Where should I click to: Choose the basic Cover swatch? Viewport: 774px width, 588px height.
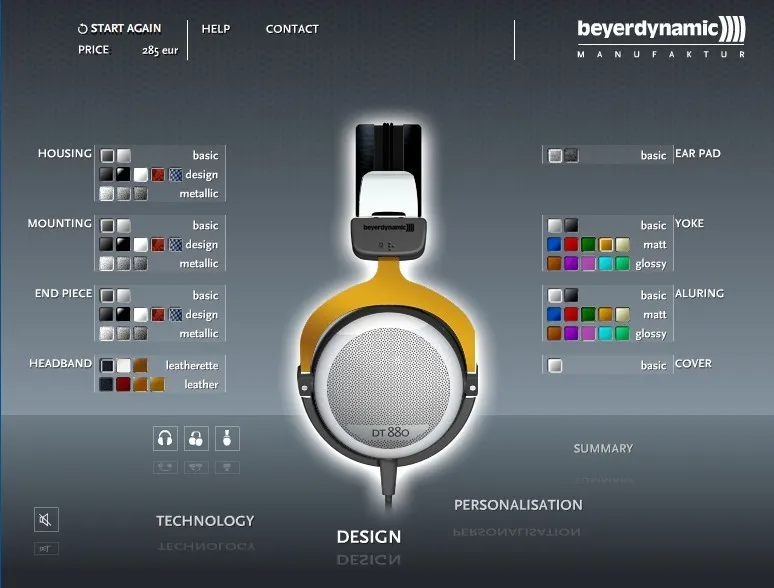[555, 366]
